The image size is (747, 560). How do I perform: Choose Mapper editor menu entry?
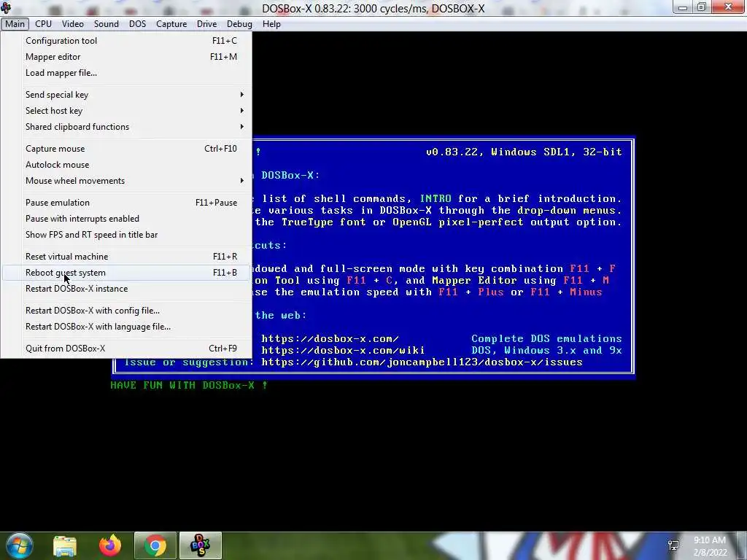point(126,57)
